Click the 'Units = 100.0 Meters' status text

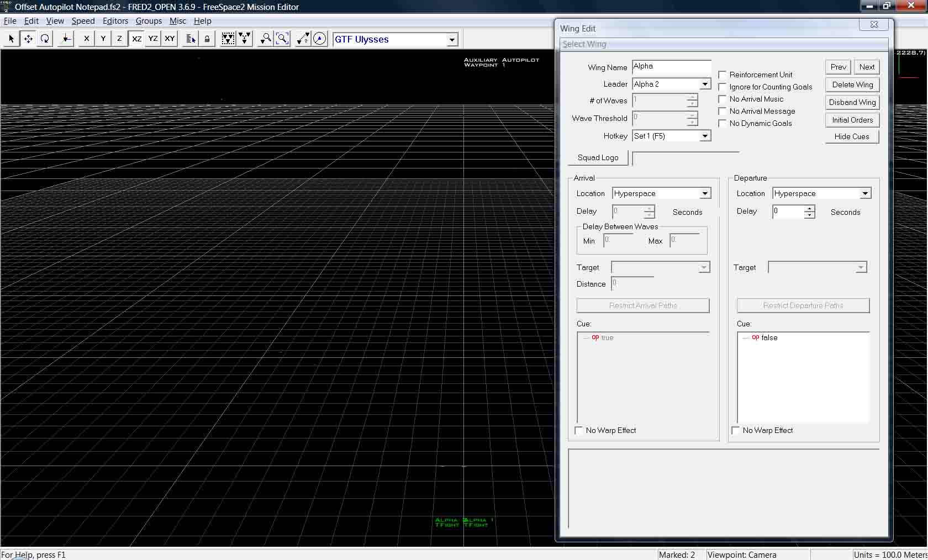(890, 554)
